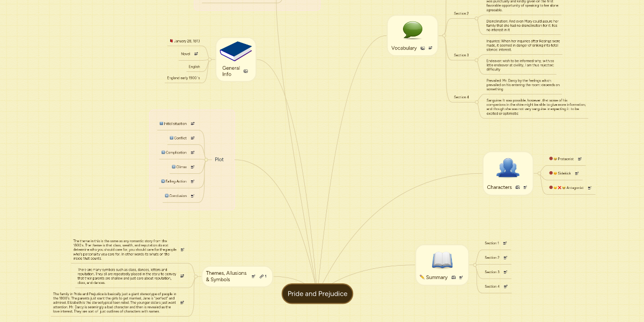Click the red X emoji on the Antagonist node
Screen dimensions: 644x322
click(x=559, y=188)
